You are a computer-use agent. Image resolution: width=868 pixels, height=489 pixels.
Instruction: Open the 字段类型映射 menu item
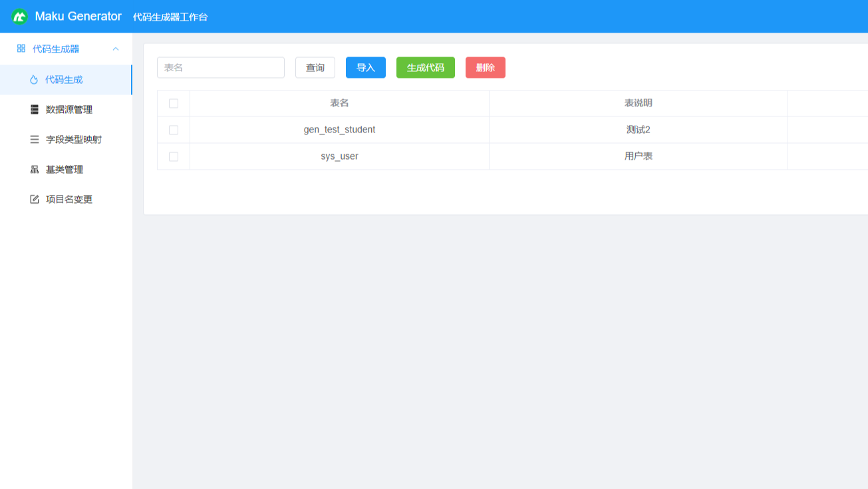(x=66, y=140)
